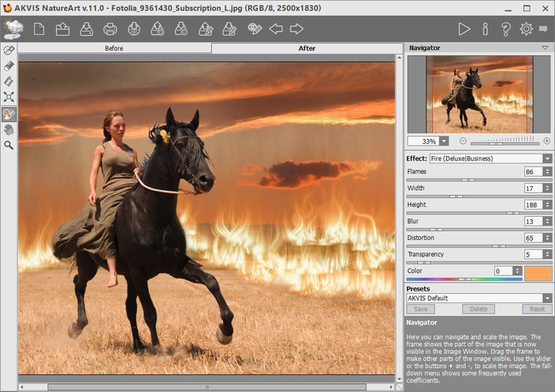Open the AKVIS Default presets dropdown
Image resolution: width=555 pixels, height=392 pixels.
click(479, 298)
